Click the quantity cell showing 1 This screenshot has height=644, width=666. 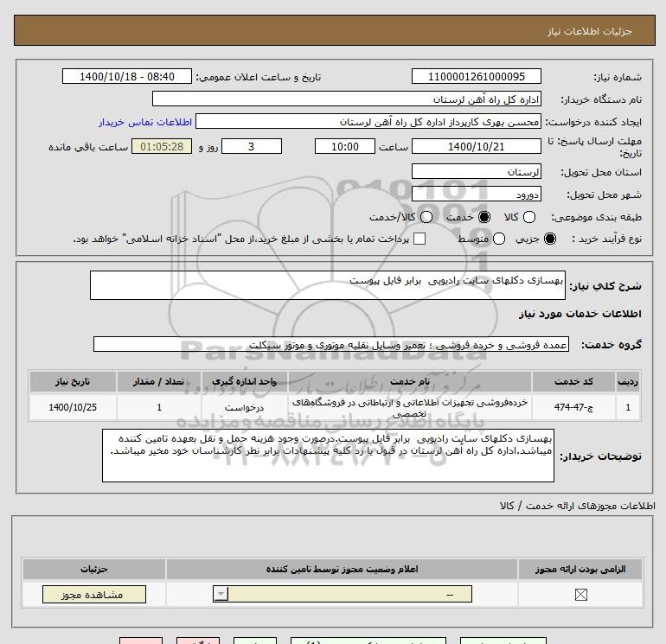coord(159,407)
